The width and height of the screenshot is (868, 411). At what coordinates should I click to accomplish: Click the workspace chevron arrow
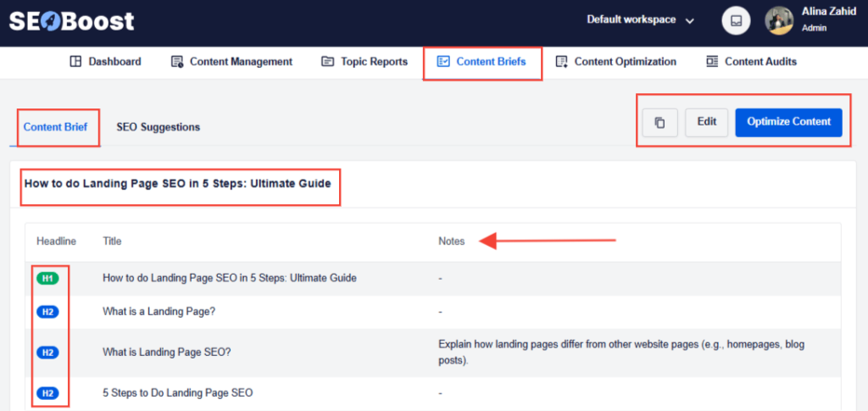[x=690, y=21]
